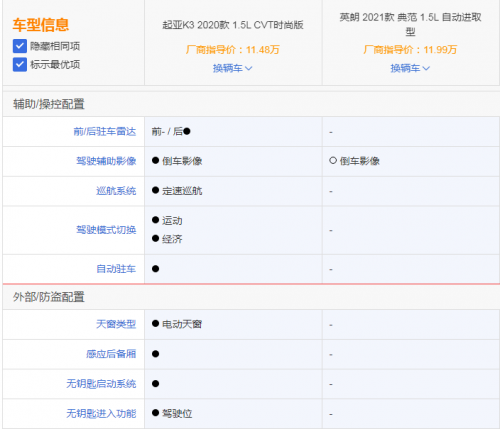This screenshot has width=500, height=429.
Task: Click the 驾驶模式切换 link
Action: point(106,230)
